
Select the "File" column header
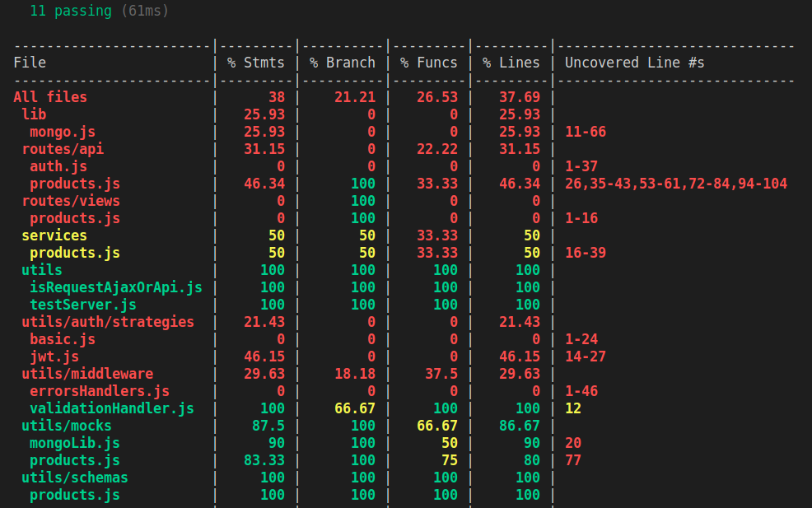coord(30,63)
